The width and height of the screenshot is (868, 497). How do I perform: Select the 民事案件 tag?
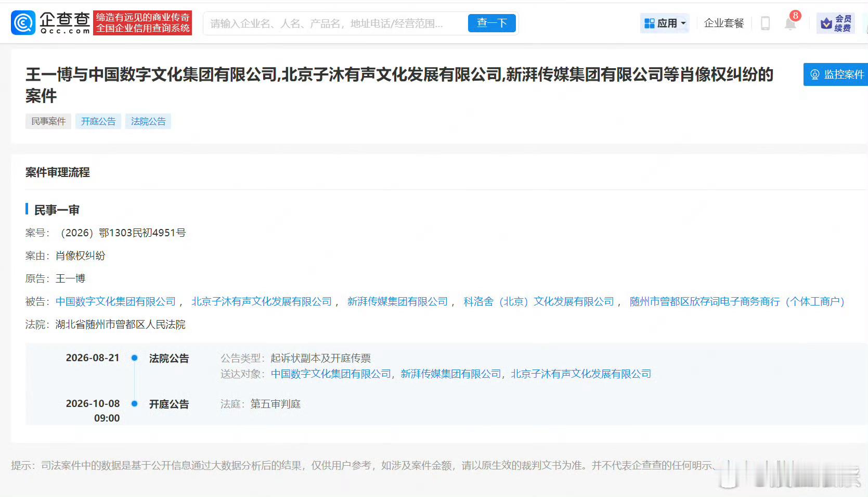coord(48,121)
